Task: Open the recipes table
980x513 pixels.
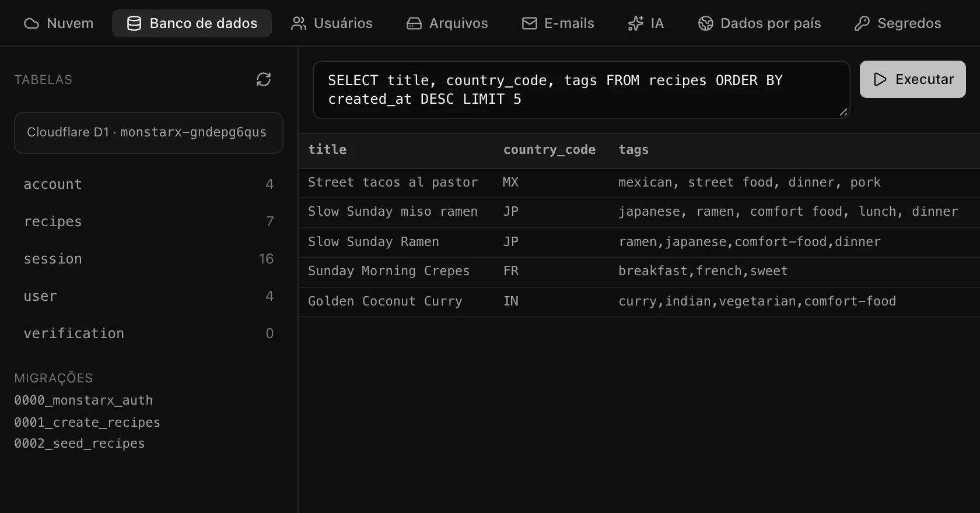Action: [149, 222]
